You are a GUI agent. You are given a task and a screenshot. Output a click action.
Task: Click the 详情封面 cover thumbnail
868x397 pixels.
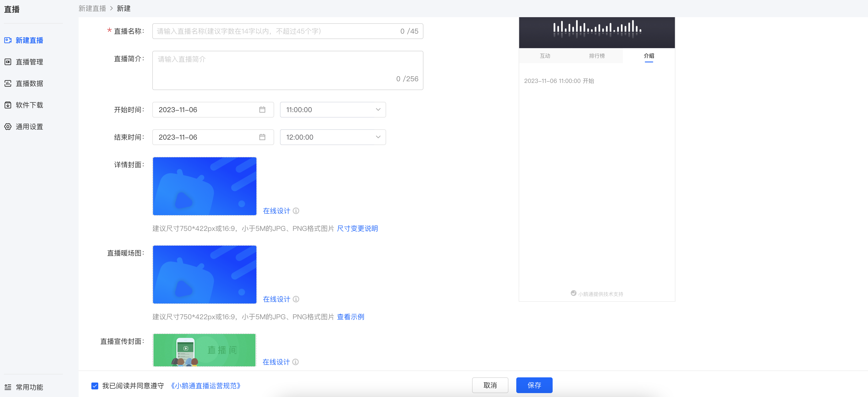(205, 186)
